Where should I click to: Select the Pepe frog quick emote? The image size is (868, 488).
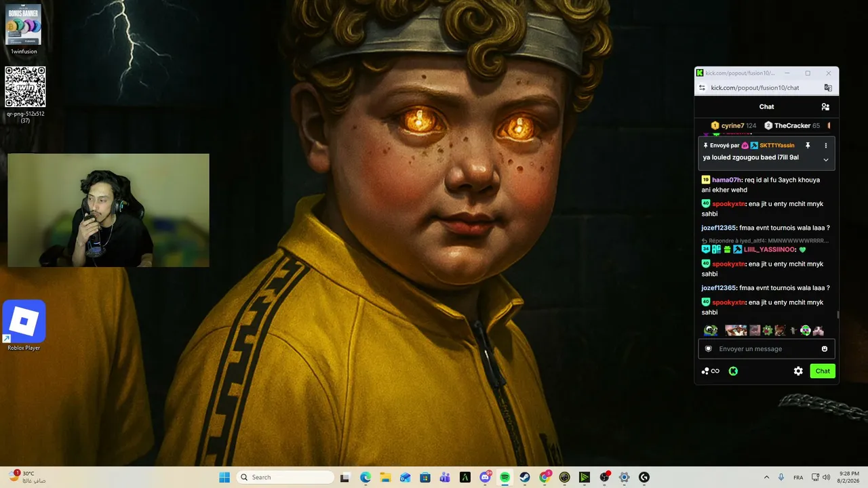pyautogui.click(x=710, y=330)
